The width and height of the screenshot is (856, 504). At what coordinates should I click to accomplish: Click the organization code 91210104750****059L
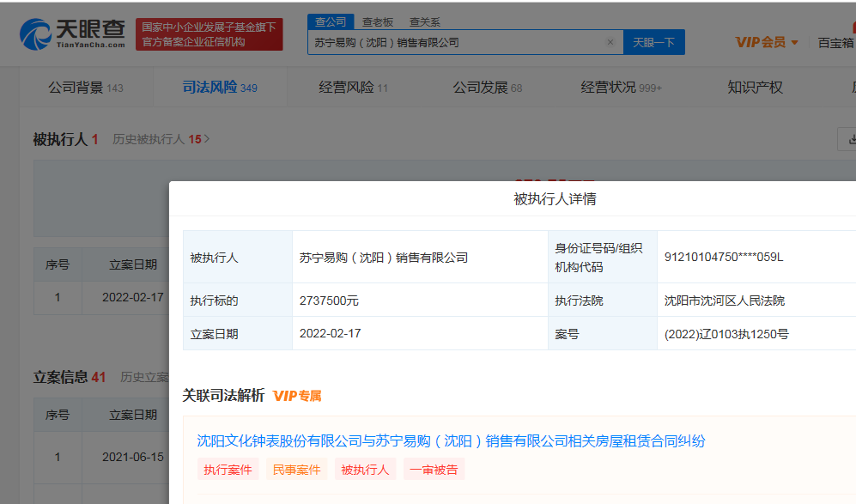pos(723,258)
